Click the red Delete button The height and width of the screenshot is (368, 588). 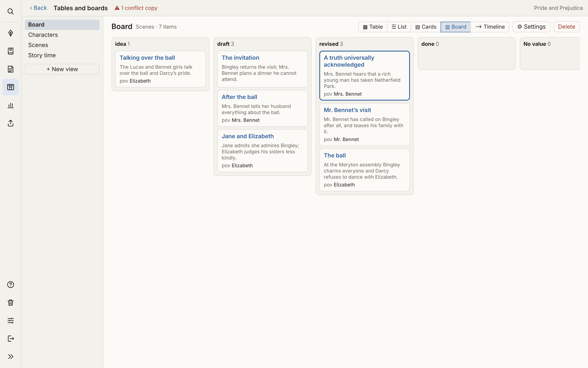[566, 27]
